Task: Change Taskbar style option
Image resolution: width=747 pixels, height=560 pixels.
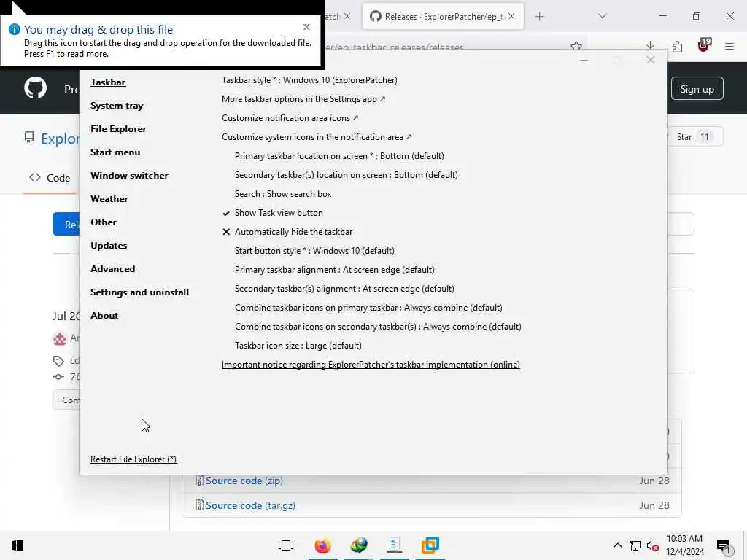Action: (309, 80)
